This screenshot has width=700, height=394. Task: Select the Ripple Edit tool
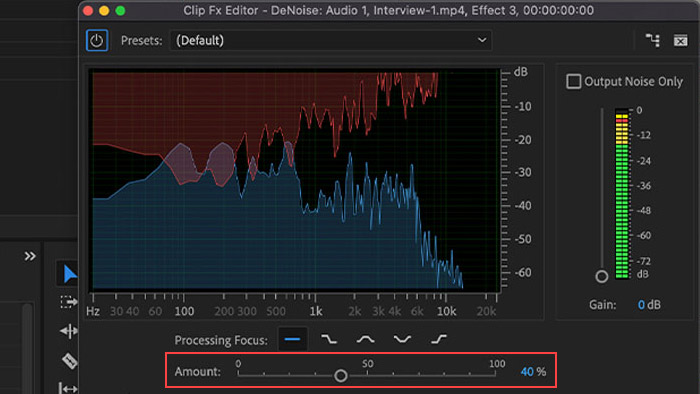[69, 331]
